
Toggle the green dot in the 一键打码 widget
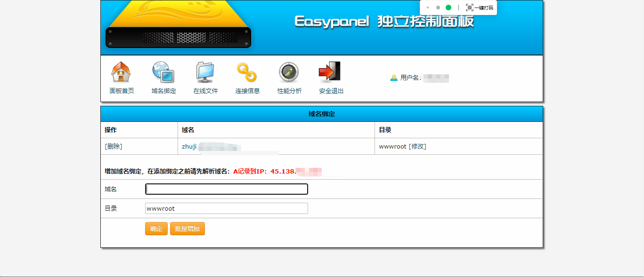[448, 8]
